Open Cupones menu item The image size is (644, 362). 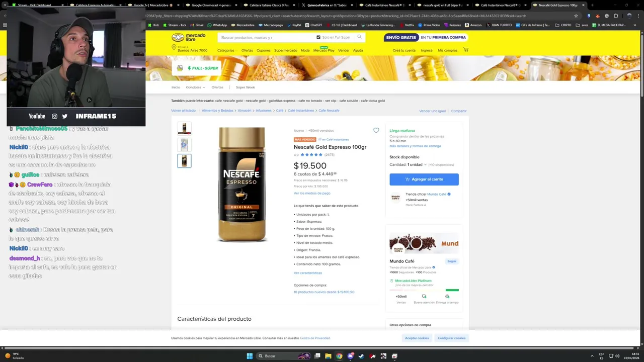click(263, 50)
